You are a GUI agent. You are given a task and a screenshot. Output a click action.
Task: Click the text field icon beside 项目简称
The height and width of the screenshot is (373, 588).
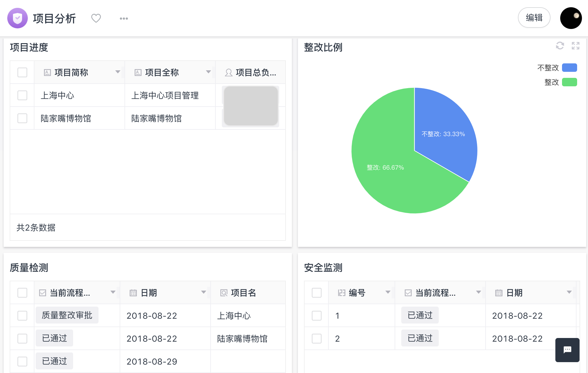coord(47,72)
